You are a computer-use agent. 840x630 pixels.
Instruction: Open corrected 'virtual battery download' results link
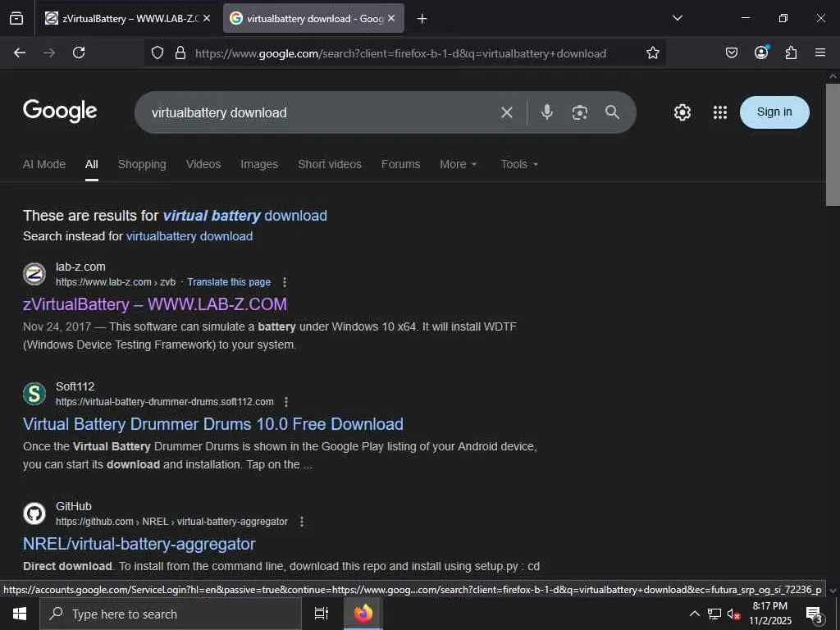point(244,216)
